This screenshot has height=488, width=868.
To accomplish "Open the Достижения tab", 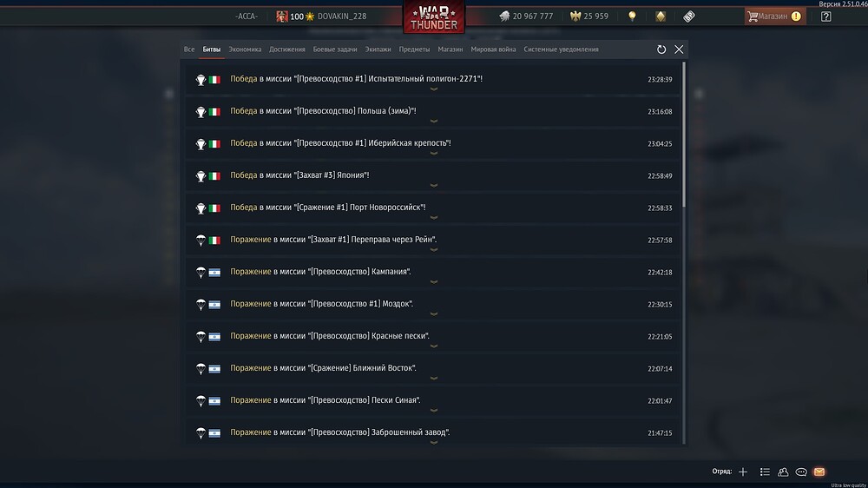I will coord(286,49).
